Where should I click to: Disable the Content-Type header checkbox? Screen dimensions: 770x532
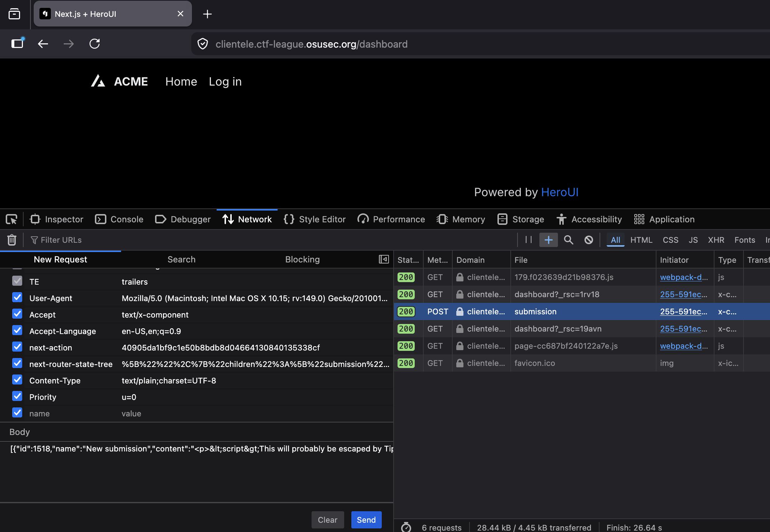[17, 380]
